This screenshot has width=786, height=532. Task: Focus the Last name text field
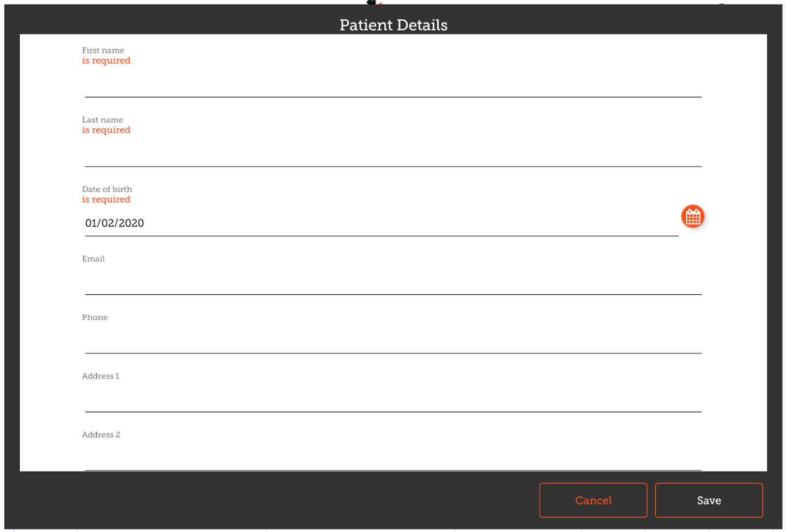tap(393, 155)
